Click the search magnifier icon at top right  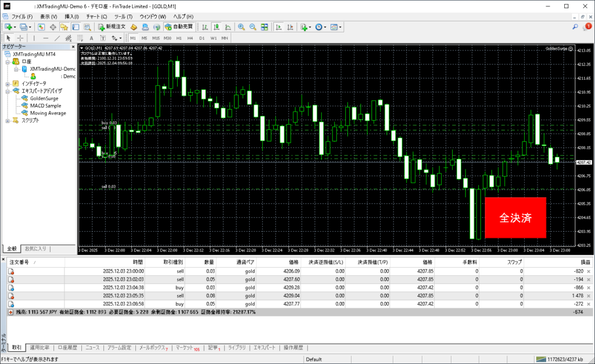tap(575, 27)
